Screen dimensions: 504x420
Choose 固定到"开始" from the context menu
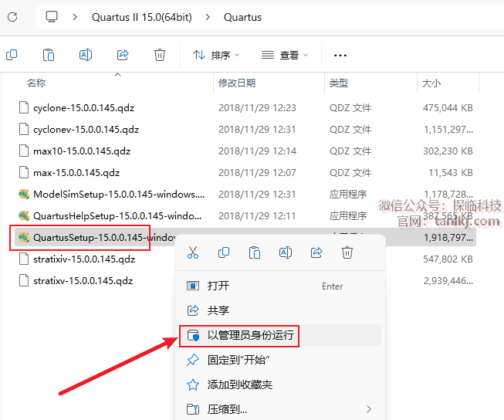(x=279, y=360)
